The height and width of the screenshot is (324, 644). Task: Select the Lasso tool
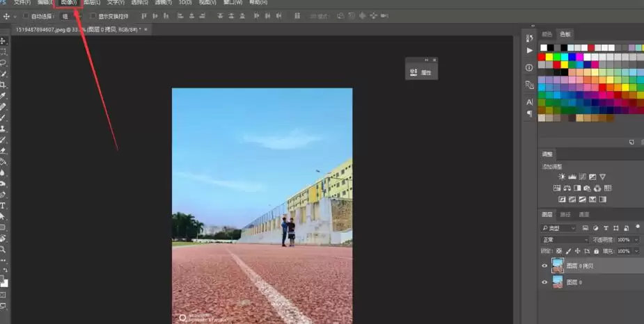click(x=3, y=63)
